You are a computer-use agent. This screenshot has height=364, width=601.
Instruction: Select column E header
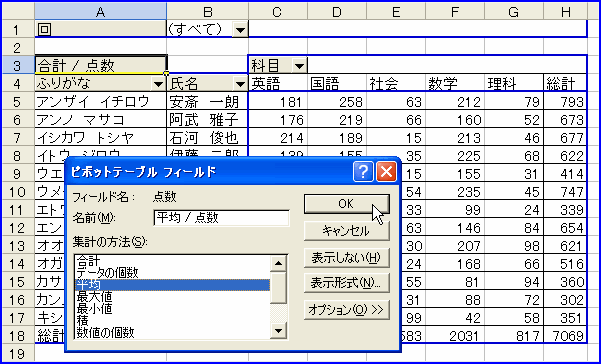396,11
